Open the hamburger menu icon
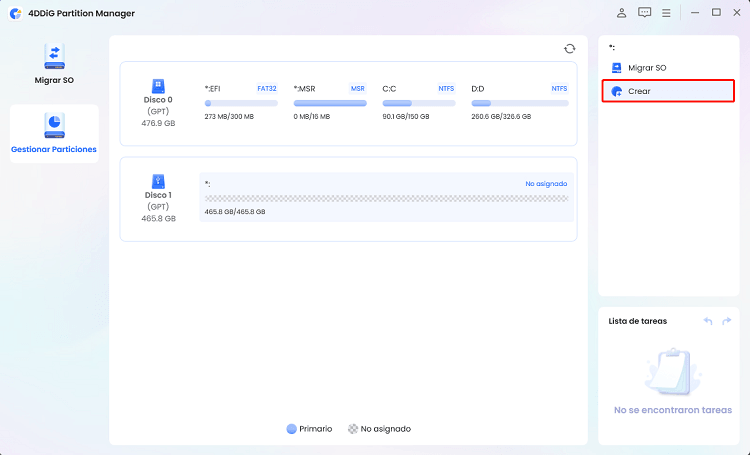 click(666, 13)
